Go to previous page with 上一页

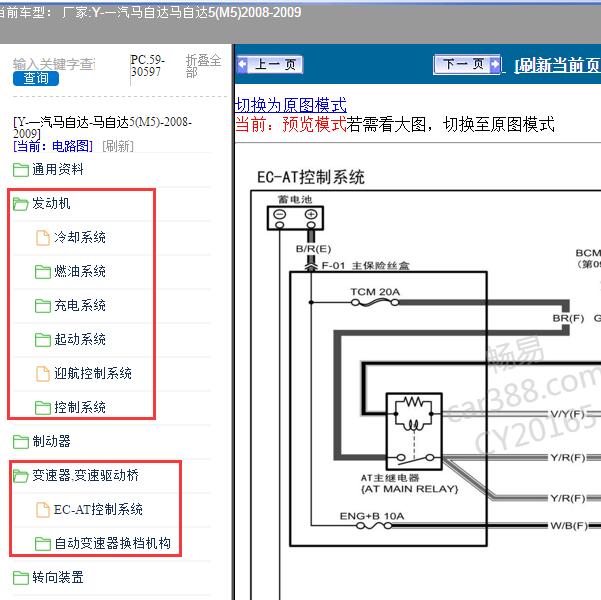tap(270, 64)
